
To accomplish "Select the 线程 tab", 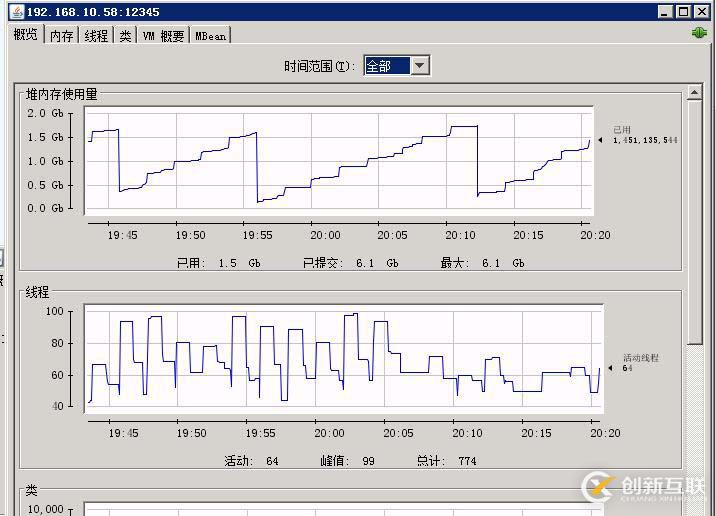I will pyautogui.click(x=96, y=35).
